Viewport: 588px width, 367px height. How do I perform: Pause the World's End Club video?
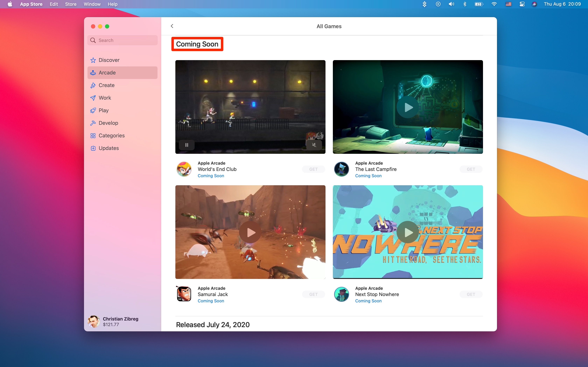click(x=187, y=145)
